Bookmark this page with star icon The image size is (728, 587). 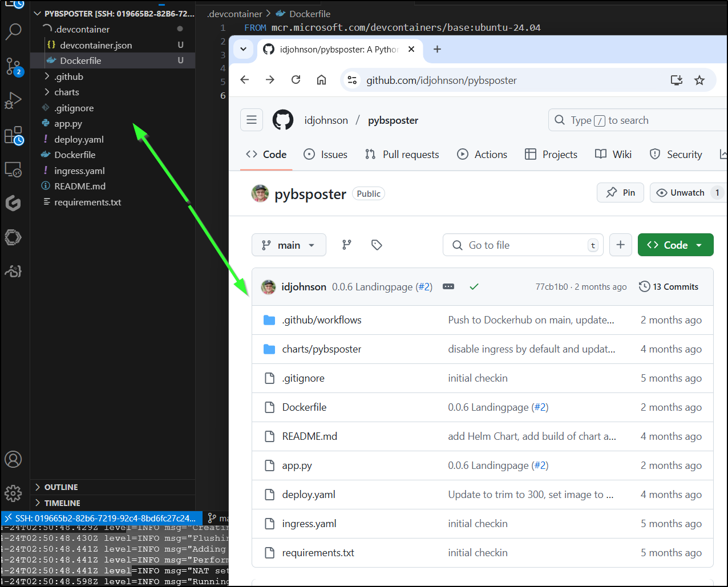(x=699, y=80)
